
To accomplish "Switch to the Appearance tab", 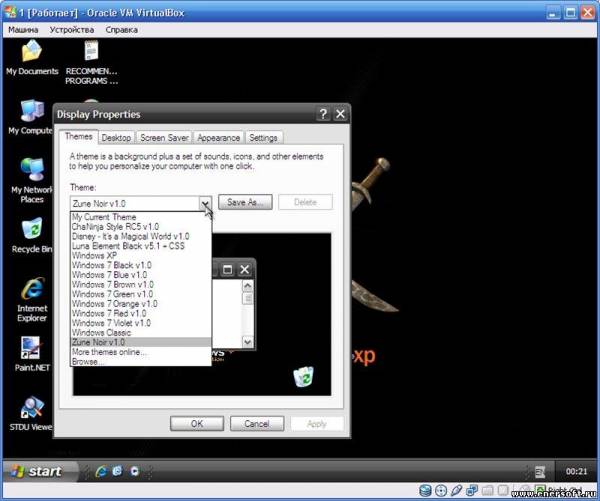I will click(218, 138).
